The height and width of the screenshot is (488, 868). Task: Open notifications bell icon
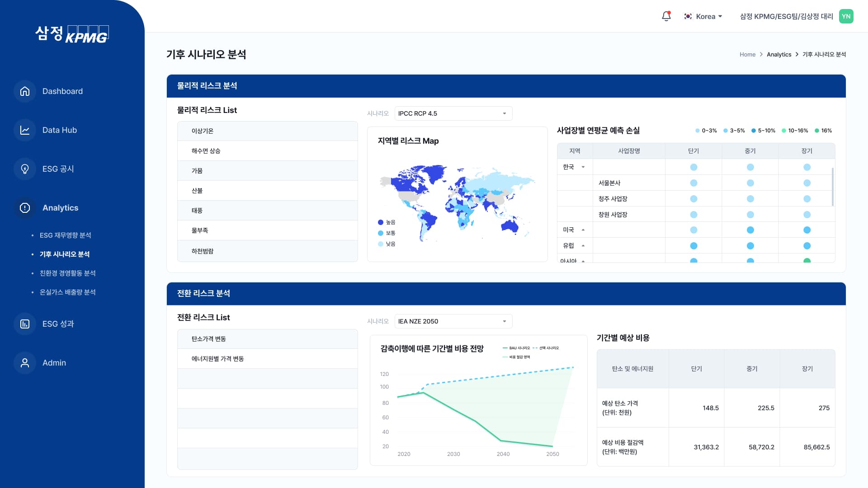click(666, 16)
